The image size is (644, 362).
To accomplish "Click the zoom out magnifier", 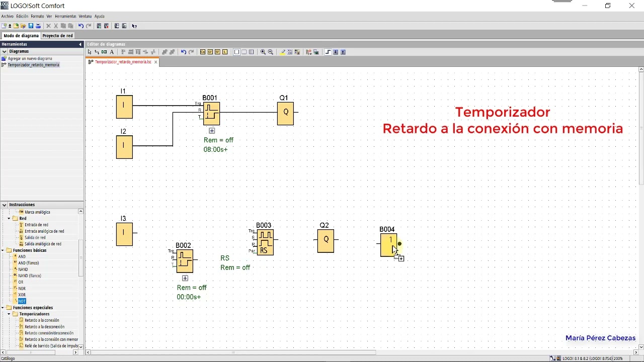I will click(271, 52).
